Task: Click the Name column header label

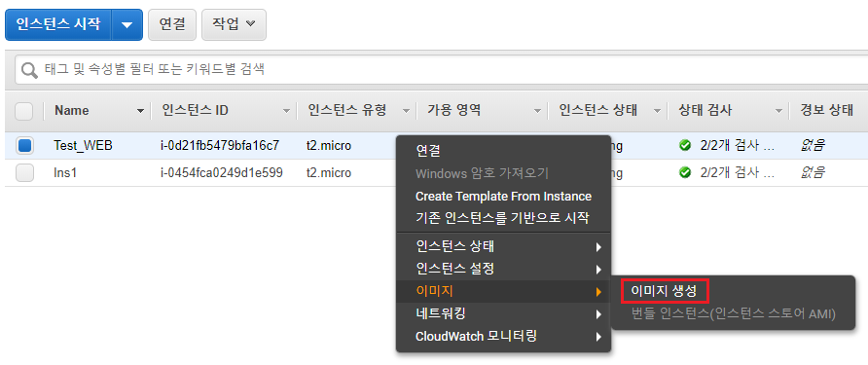Action: click(71, 111)
